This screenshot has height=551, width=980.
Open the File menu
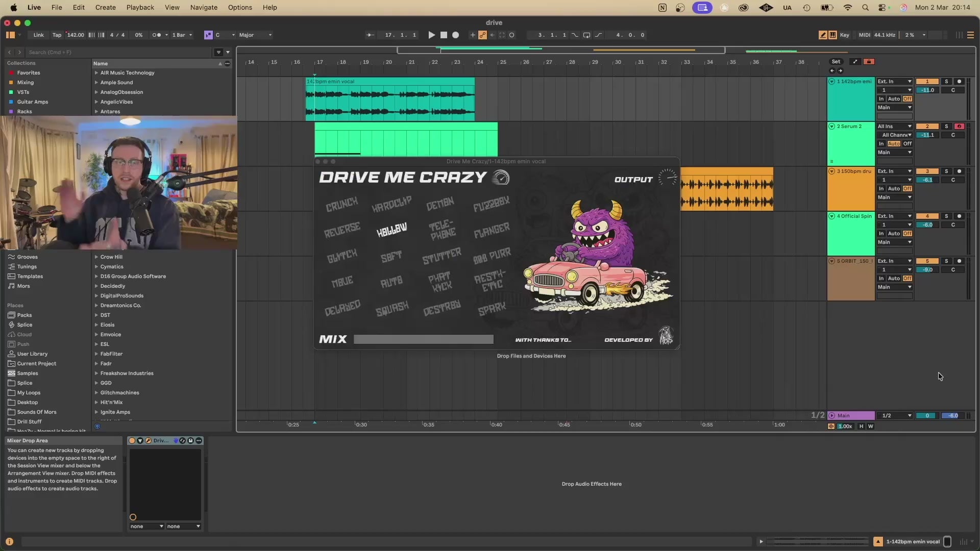tap(57, 8)
